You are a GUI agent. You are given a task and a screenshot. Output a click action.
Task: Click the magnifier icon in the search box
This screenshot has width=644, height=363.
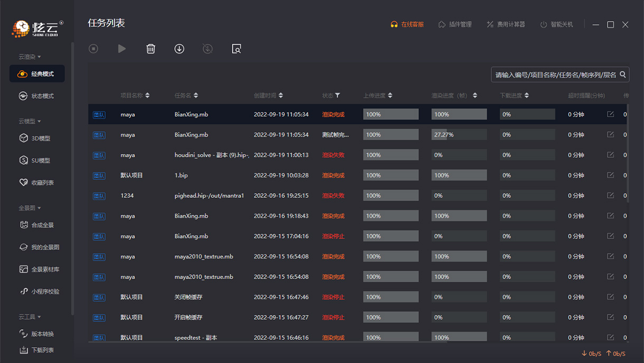[623, 75]
